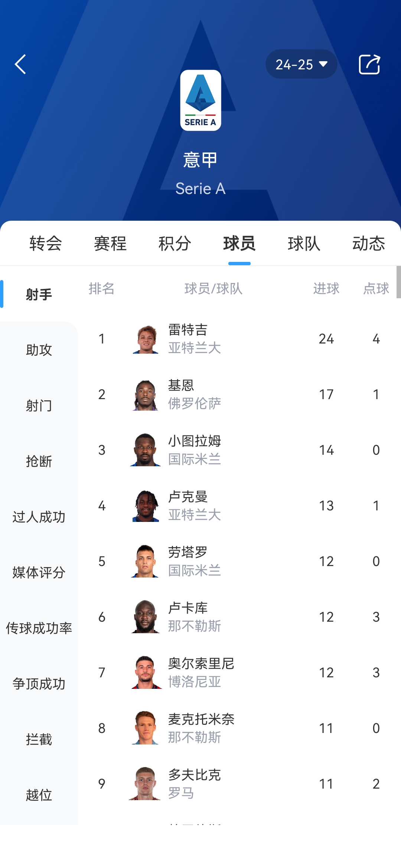Open the 积分 tab

175,244
